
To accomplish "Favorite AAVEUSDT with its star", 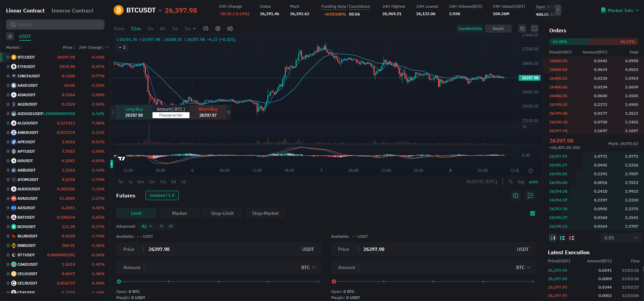I will 8,85.
